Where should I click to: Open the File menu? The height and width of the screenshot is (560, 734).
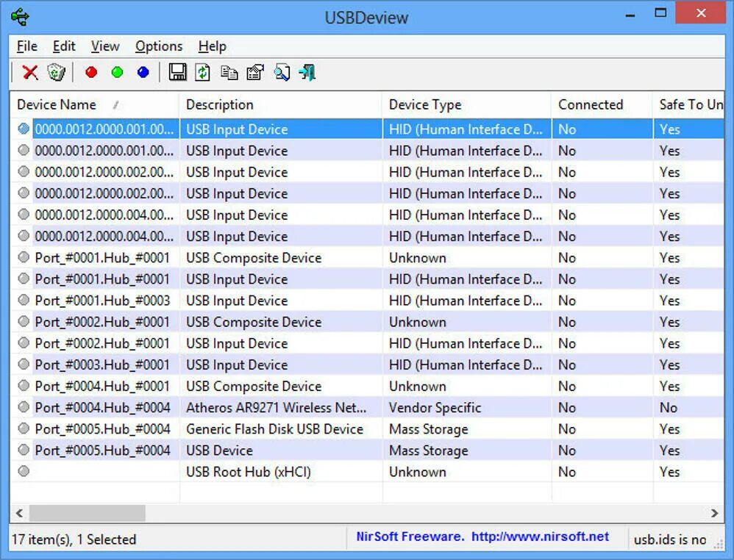coord(26,46)
